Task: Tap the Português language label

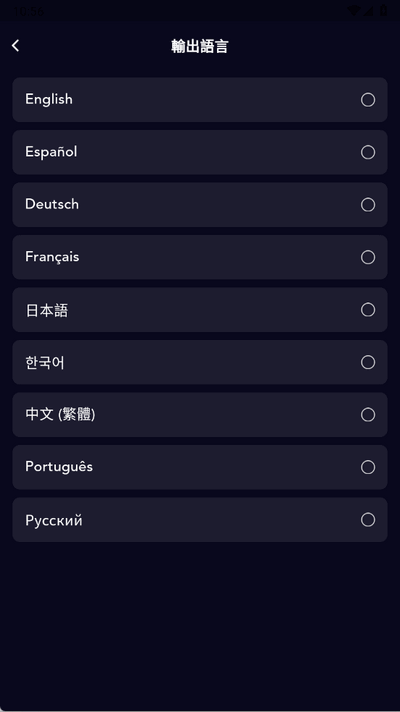Action: tap(59, 467)
